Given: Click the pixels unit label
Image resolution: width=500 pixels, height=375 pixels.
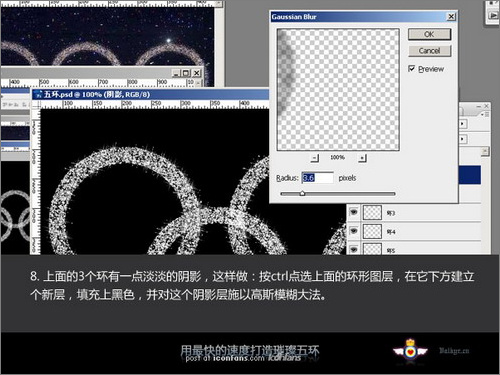Looking at the screenshot, I should (347, 178).
